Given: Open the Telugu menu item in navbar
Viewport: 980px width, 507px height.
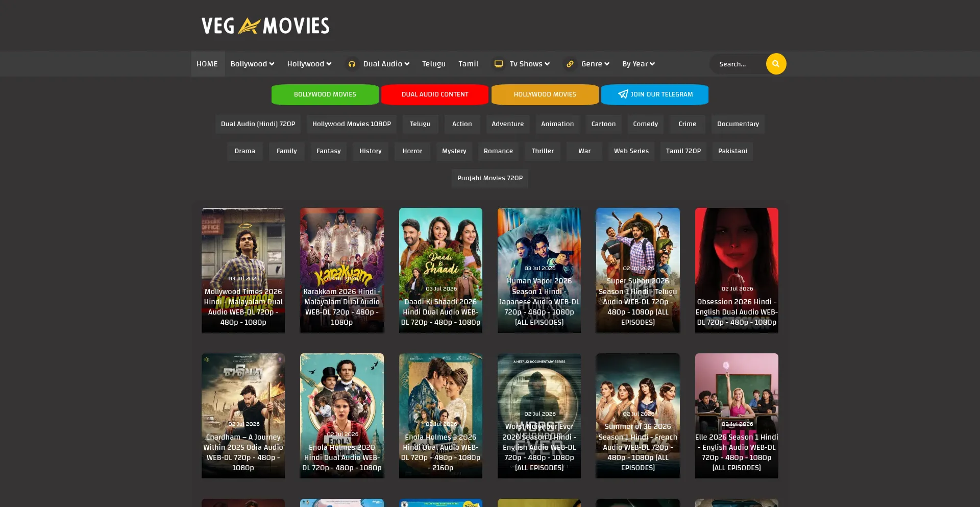Looking at the screenshot, I should tap(434, 64).
